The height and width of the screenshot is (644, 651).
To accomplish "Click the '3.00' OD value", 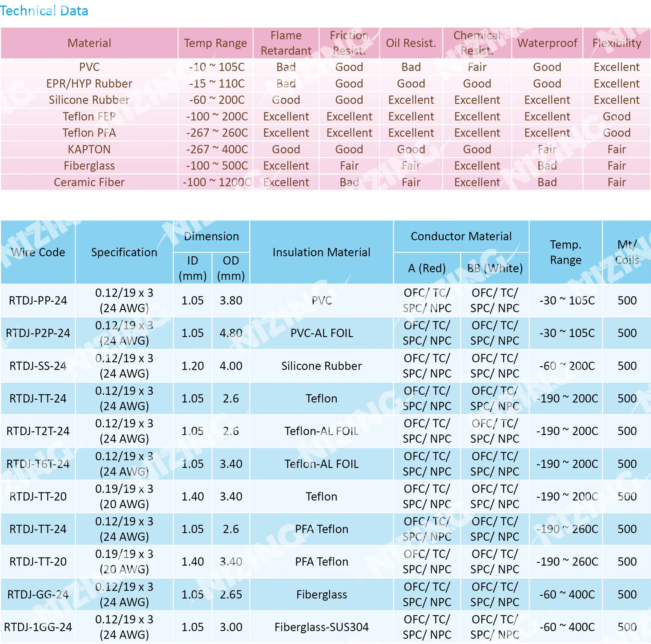I will 231,627.
